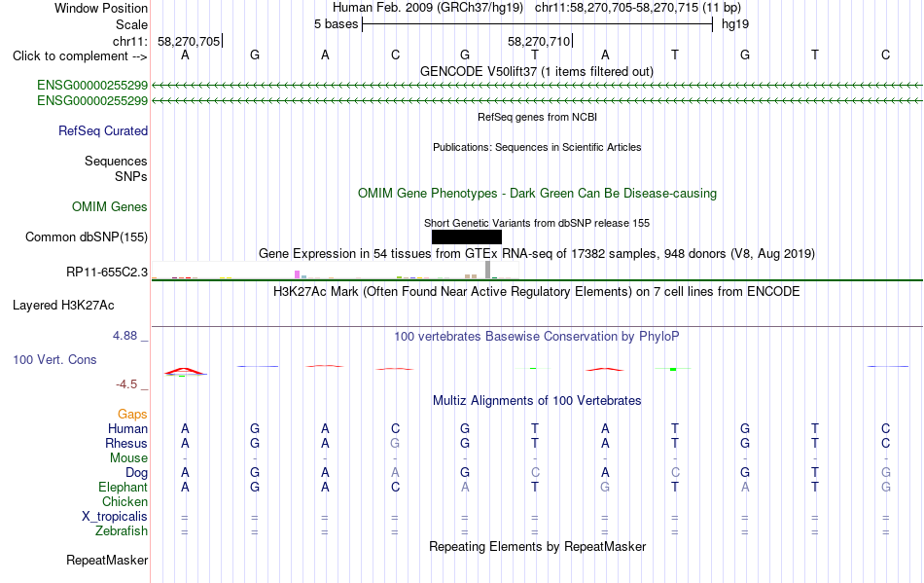Click the hg19 assembly label beside the scale bar
The width and height of the screenshot is (924, 583).
click(x=735, y=24)
